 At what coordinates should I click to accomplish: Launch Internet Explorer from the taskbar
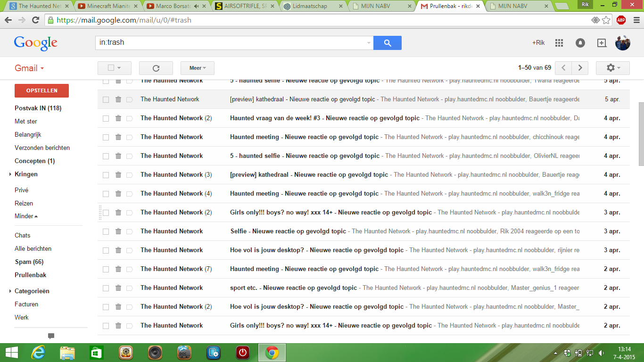click(x=38, y=353)
